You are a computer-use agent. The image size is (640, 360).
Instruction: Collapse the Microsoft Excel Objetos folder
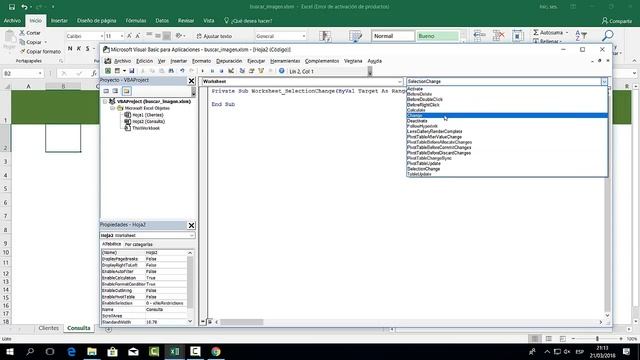click(x=112, y=108)
